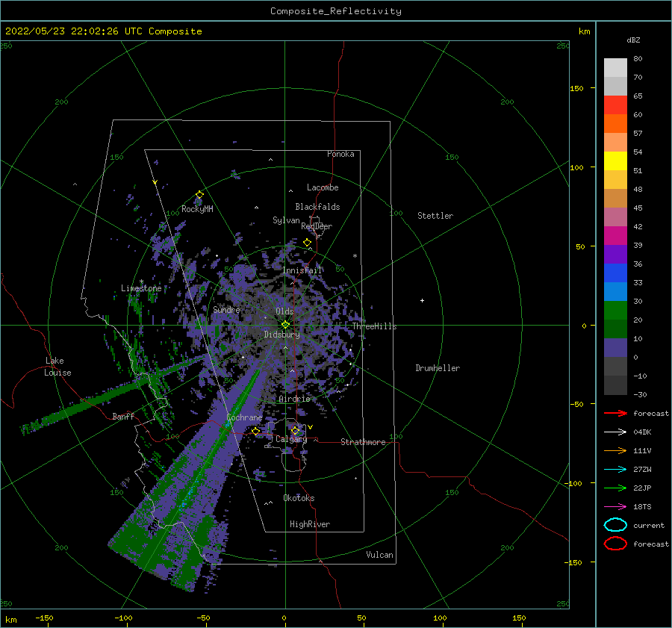Screen dimensions: 672x628
Task: Click the Ponoka town label
Action: [340, 154]
